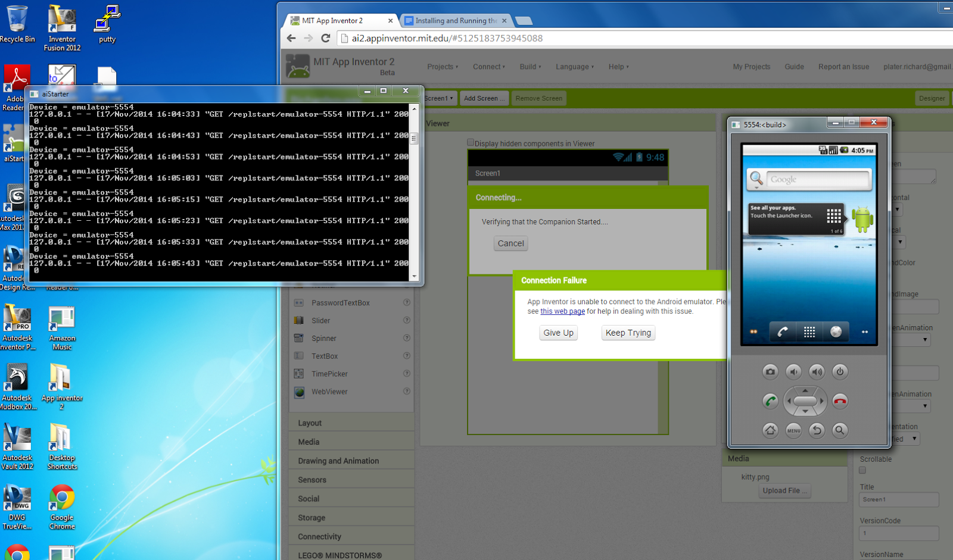
Task: Open the Screen1 screen selector dropdown
Action: coord(439,98)
